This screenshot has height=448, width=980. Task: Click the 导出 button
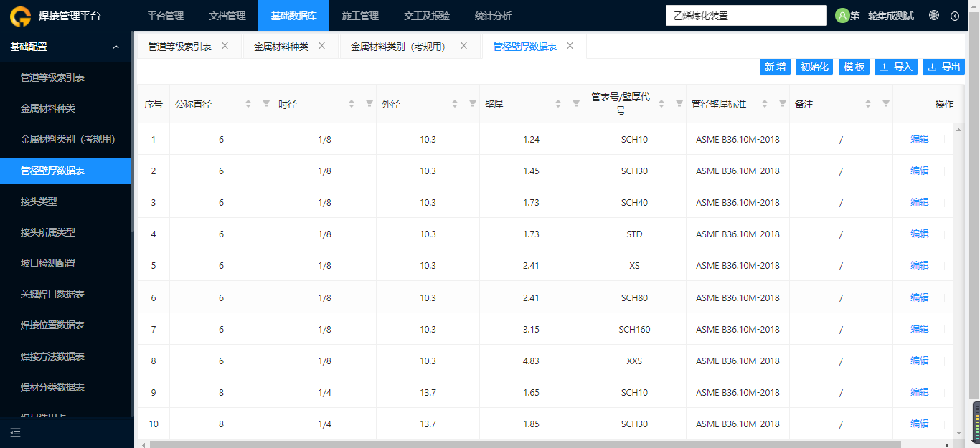tap(944, 67)
